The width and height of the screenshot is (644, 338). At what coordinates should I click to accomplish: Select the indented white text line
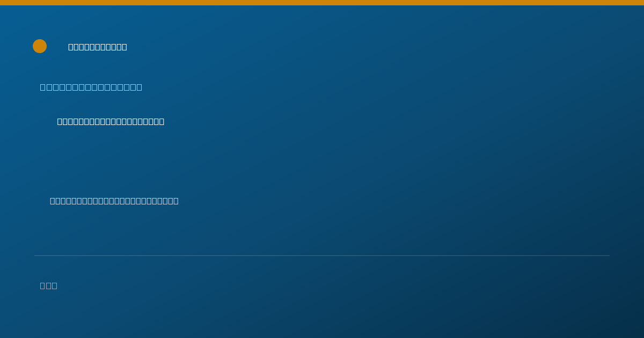[111, 121]
